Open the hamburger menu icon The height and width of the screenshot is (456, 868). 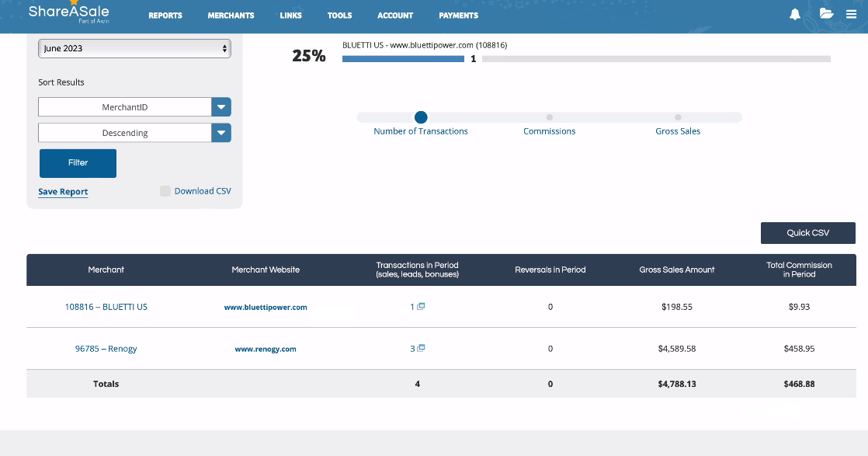[852, 15]
